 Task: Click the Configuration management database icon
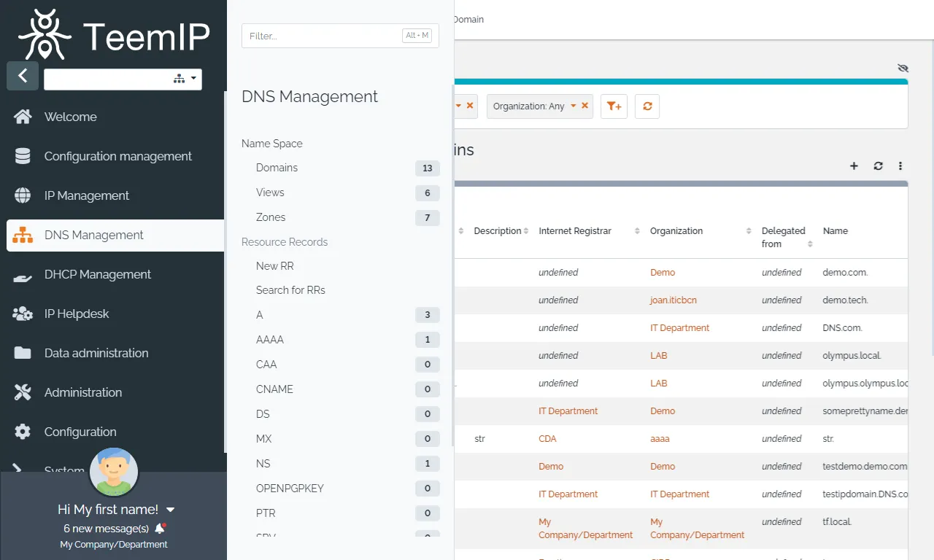(23, 156)
